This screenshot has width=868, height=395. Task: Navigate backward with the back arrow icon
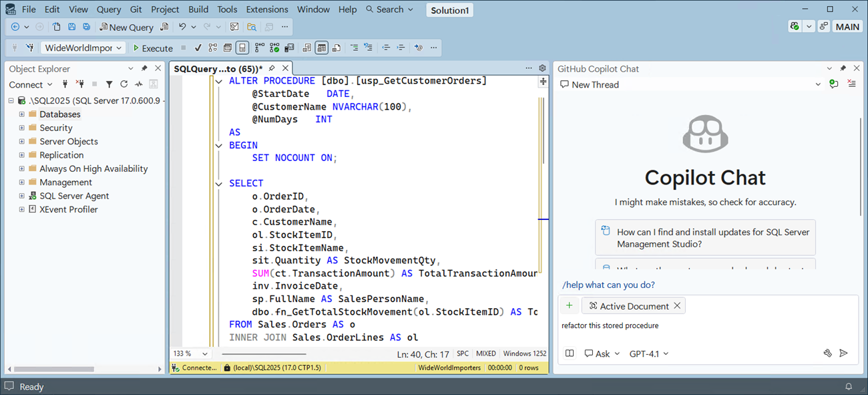click(x=15, y=27)
